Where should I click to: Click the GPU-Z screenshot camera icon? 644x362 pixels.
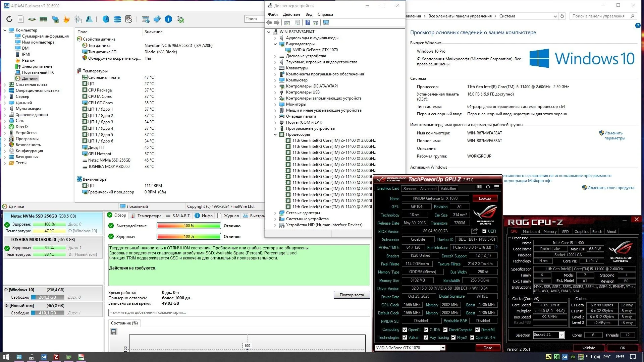[479, 187]
